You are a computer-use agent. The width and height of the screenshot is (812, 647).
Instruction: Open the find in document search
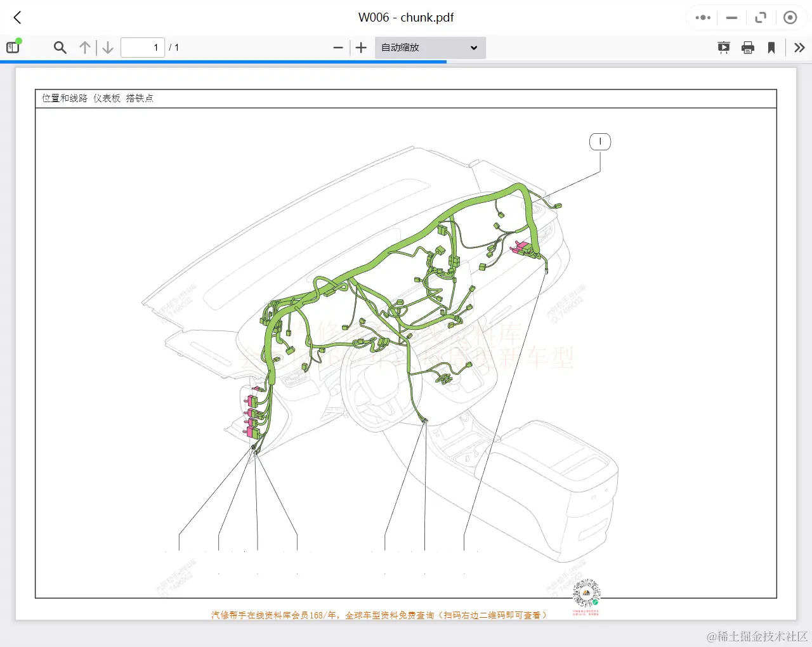[x=60, y=48]
